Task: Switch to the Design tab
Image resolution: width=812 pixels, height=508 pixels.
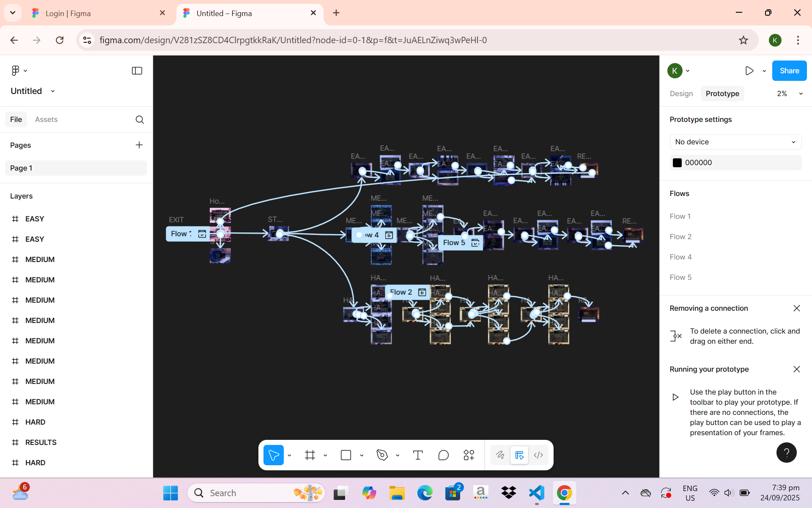Action: [x=681, y=94]
